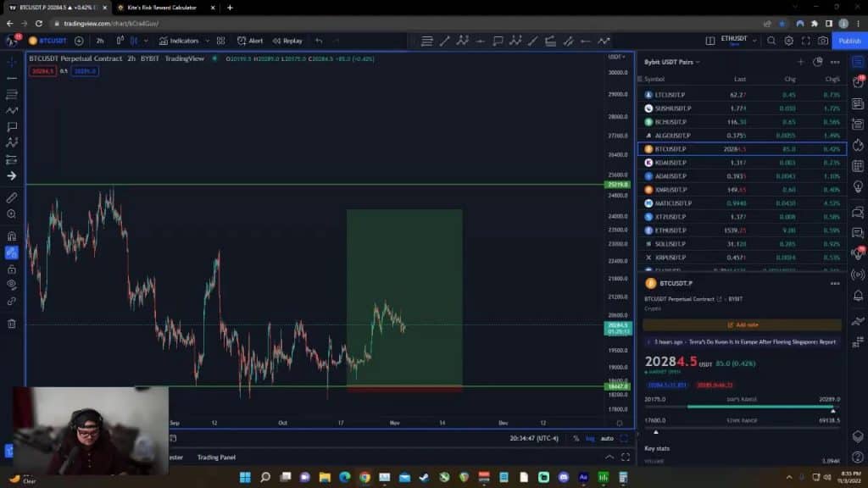The height and width of the screenshot is (488, 868).
Task: Enter fullscreen mode icon in top toolbar
Action: 806,41
